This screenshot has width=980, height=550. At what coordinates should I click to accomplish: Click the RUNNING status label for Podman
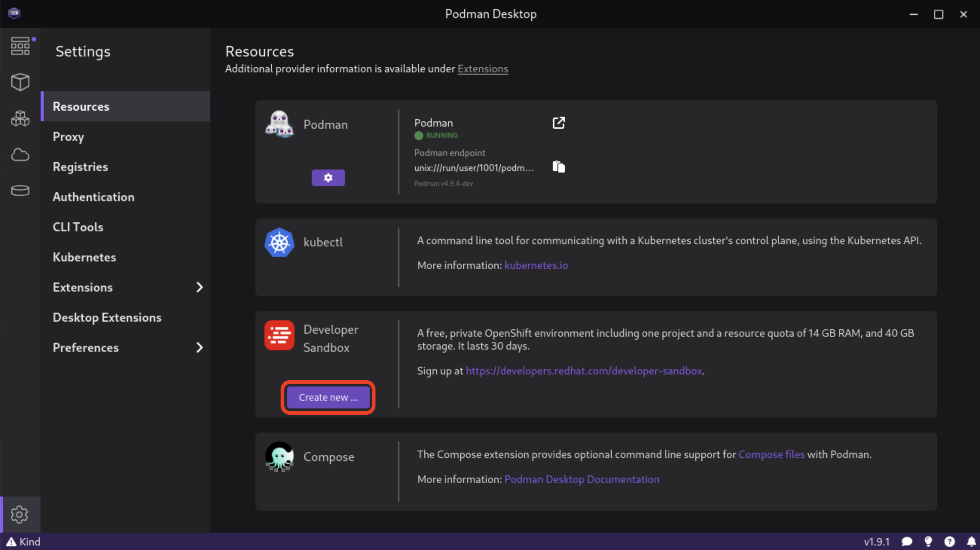[x=442, y=135]
